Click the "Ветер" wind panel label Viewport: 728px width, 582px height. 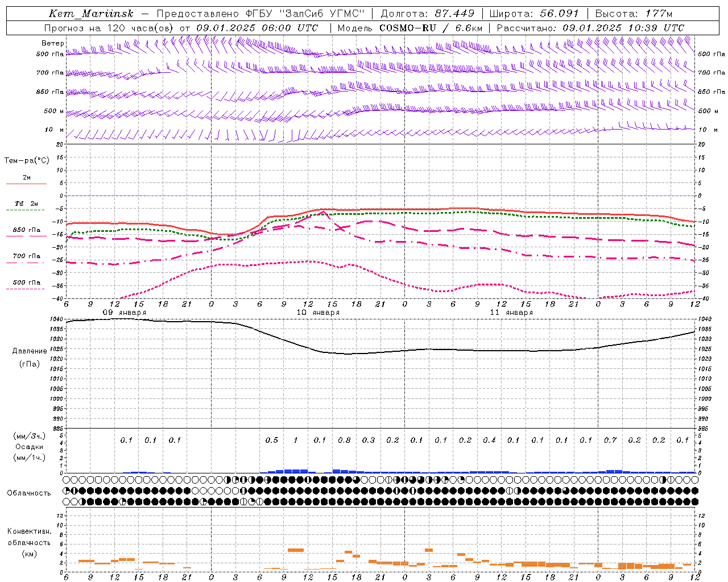pyautogui.click(x=53, y=43)
